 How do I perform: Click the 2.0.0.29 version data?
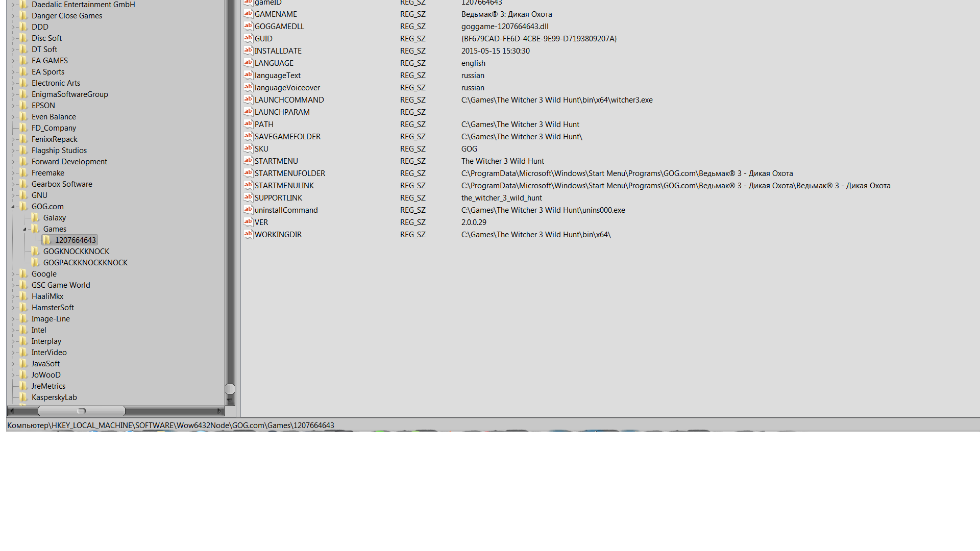tap(474, 222)
